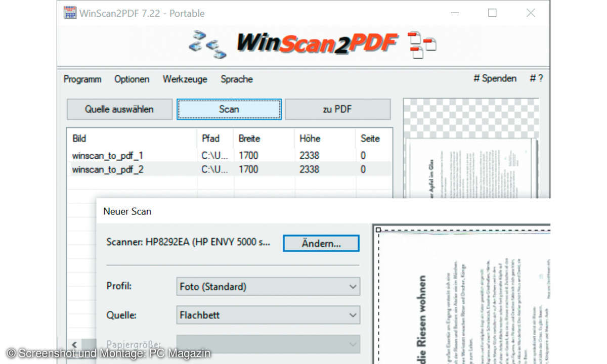
Task: Click the zu PDF button
Action: click(337, 109)
